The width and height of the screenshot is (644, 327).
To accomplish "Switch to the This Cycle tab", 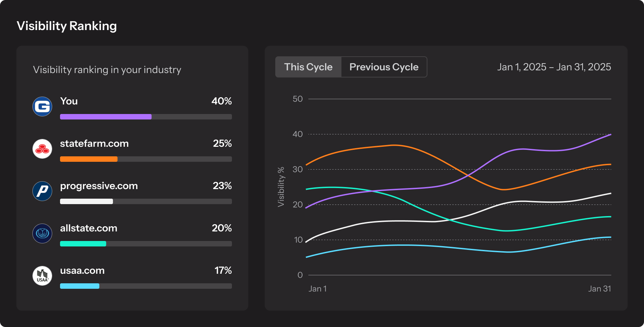I will [x=308, y=67].
